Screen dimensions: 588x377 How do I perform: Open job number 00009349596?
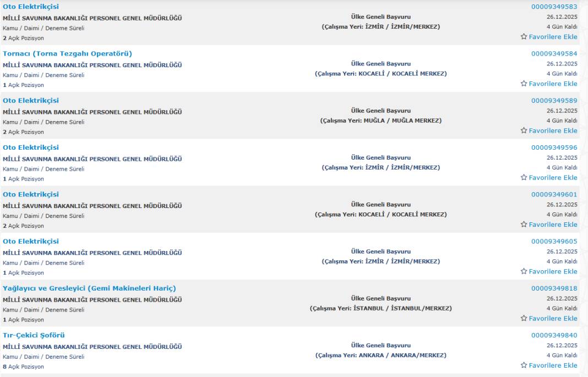[x=554, y=147]
